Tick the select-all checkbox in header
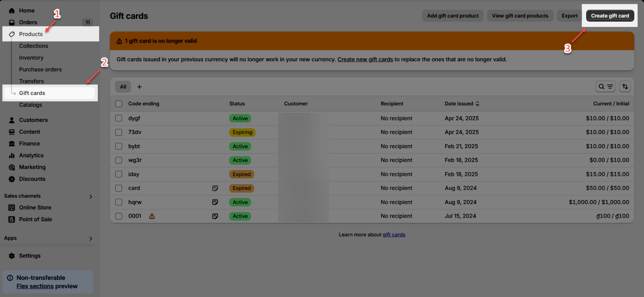This screenshot has height=297, width=644. click(x=119, y=104)
